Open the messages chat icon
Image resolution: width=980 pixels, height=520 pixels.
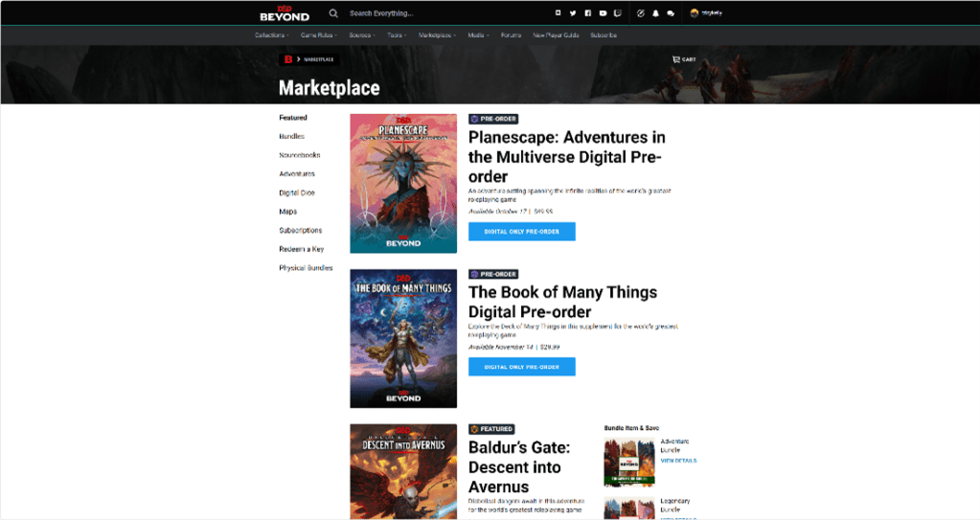click(671, 13)
